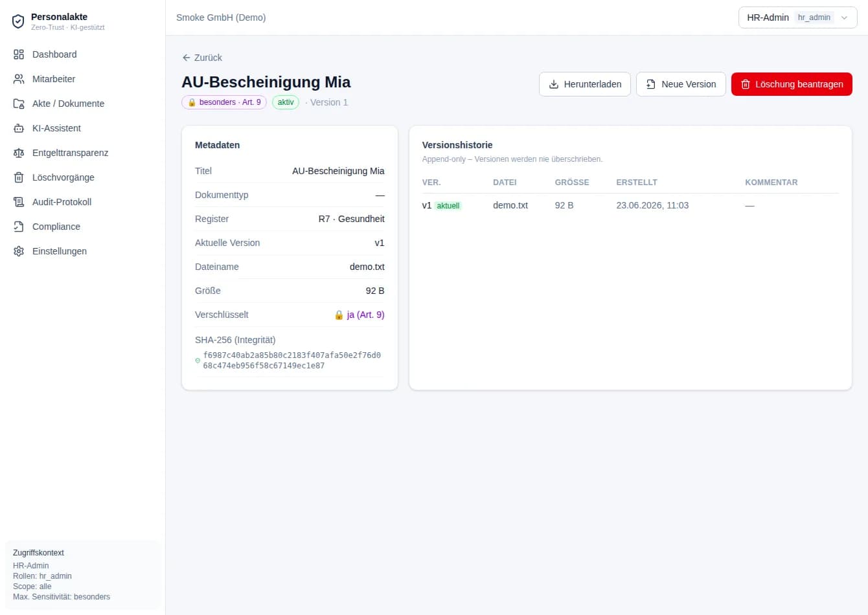Click the 'R7 · Gesundheit' register value
Viewport: 868px width, 615px height.
point(352,219)
